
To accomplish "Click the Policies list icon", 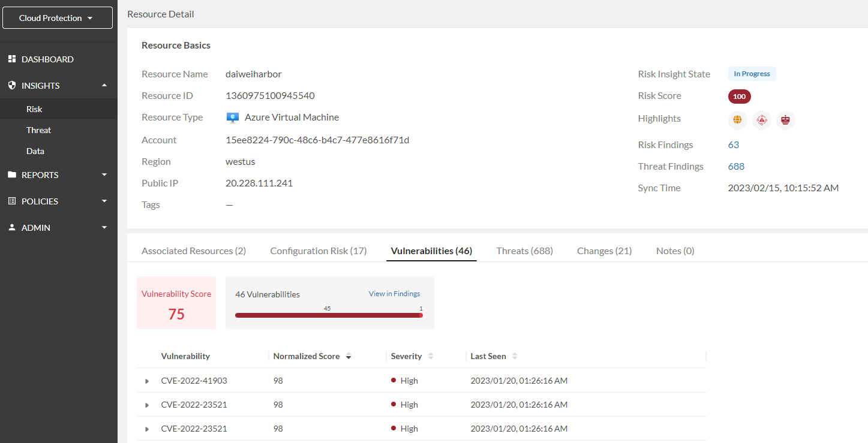I will [x=11, y=201].
